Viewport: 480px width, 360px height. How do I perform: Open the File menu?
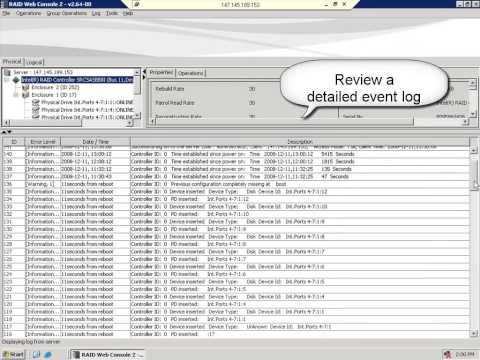(6, 13)
